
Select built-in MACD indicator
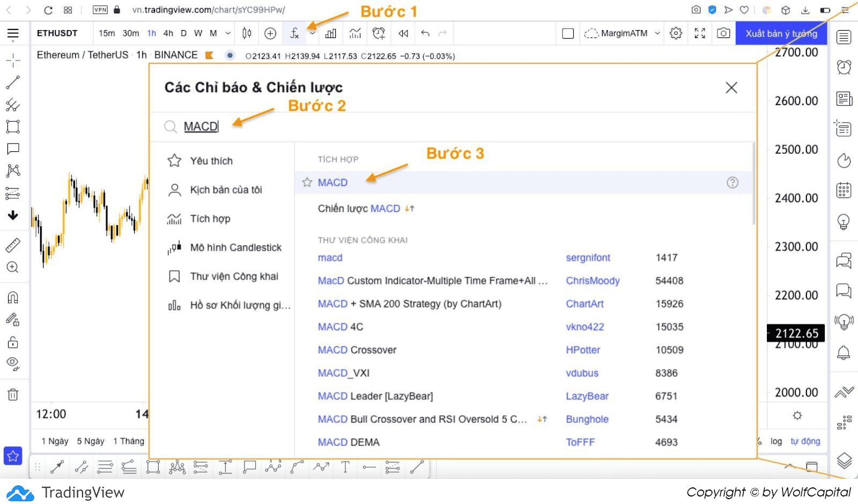pyautogui.click(x=332, y=182)
